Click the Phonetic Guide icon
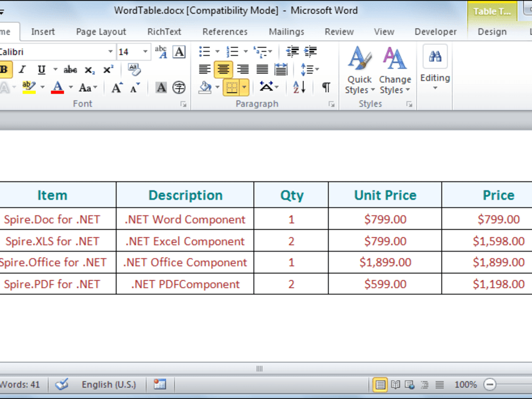This screenshot has height=399, width=532. (161, 52)
